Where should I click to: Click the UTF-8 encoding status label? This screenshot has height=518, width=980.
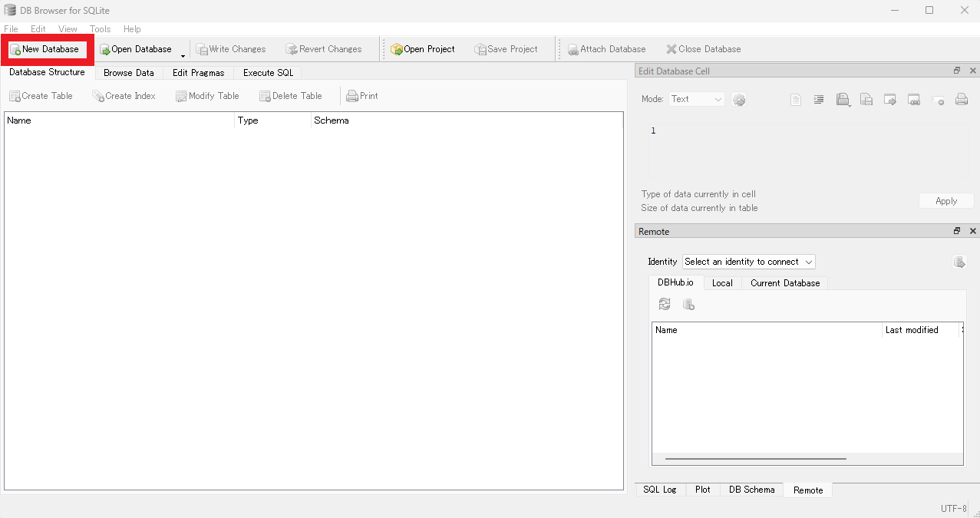(x=954, y=509)
